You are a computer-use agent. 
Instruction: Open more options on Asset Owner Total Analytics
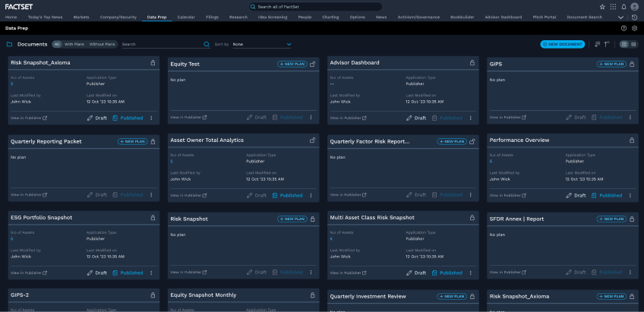click(x=311, y=195)
